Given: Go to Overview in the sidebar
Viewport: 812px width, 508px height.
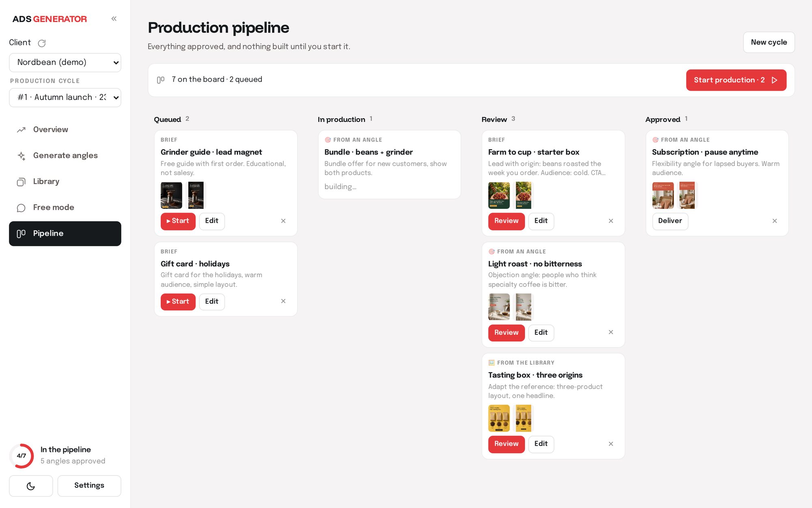Looking at the screenshot, I should tap(65, 130).
